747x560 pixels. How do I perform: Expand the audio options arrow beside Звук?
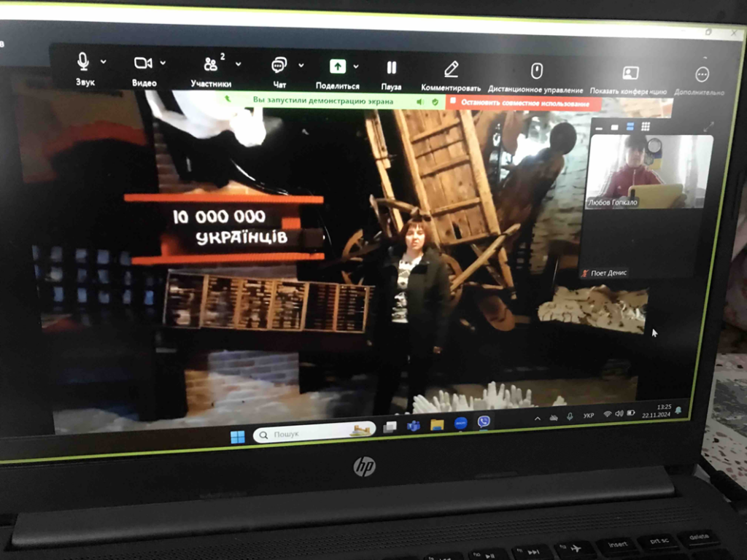[104, 61]
